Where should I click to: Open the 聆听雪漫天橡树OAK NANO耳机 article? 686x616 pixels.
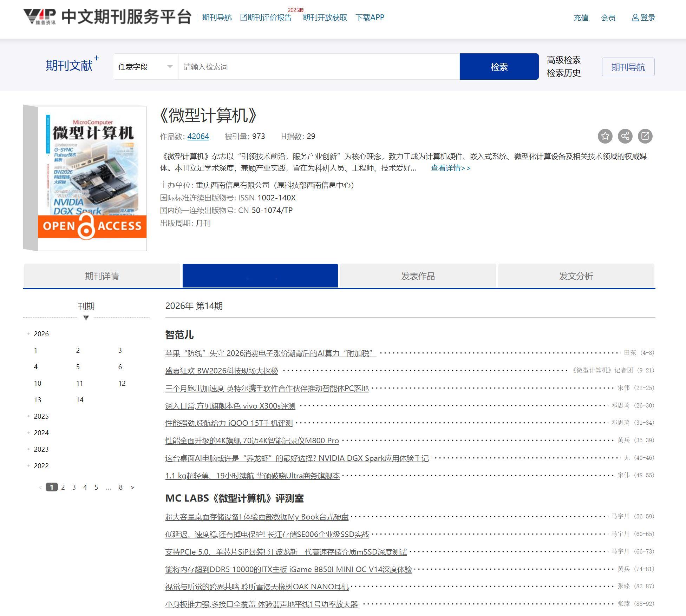[x=257, y=587]
